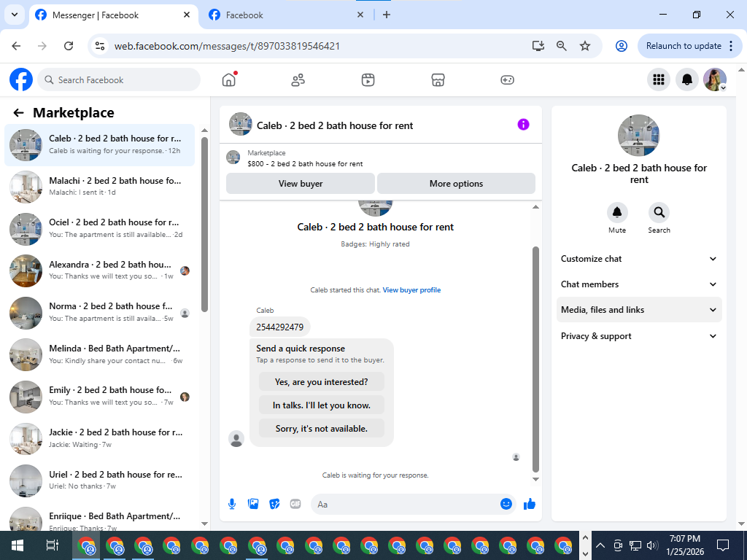Reload the page in Chrome

(69, 46)
